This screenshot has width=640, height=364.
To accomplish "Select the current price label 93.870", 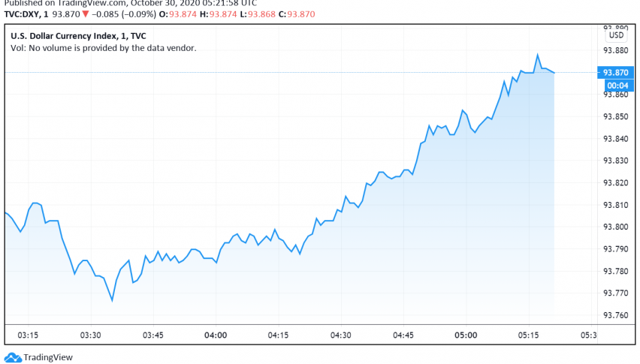I will [615, 73].
